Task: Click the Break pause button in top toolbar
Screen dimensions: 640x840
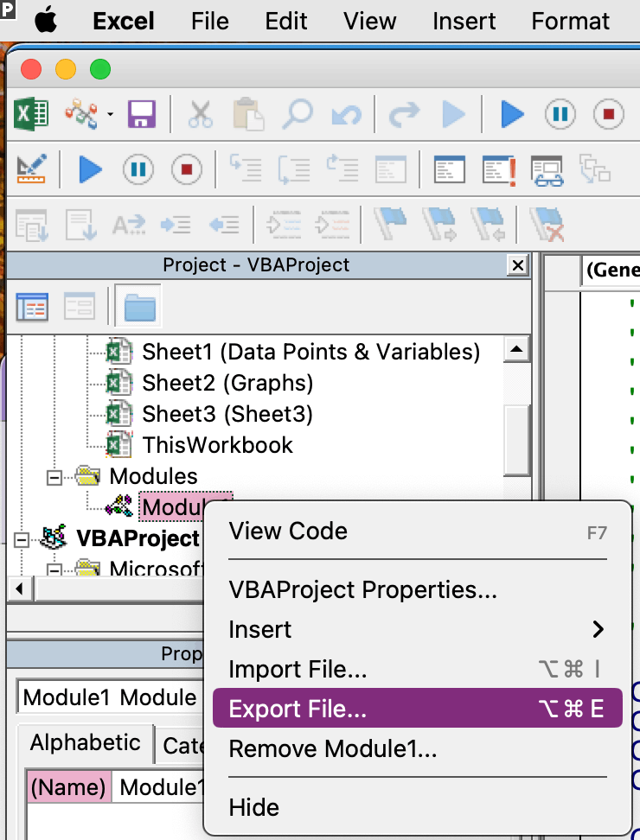Action: (x=560, y=114)
